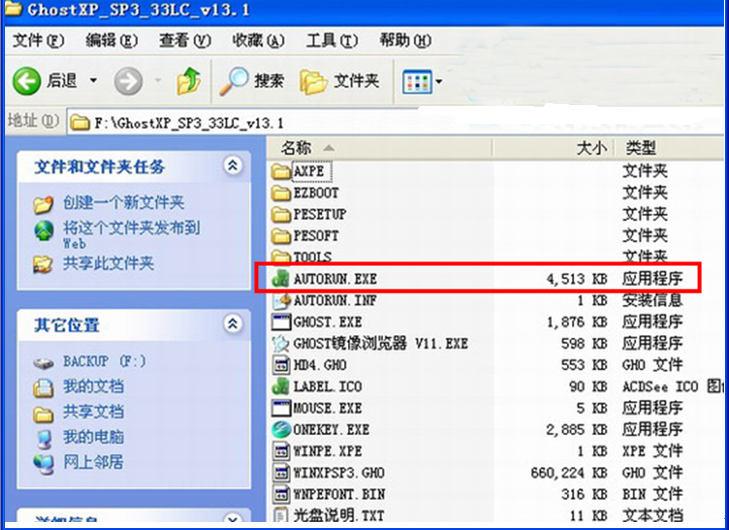Viewport: 729px width, 530px height.
Task: Open the Back button history dropdown arrow
Action: coord(94,81)
